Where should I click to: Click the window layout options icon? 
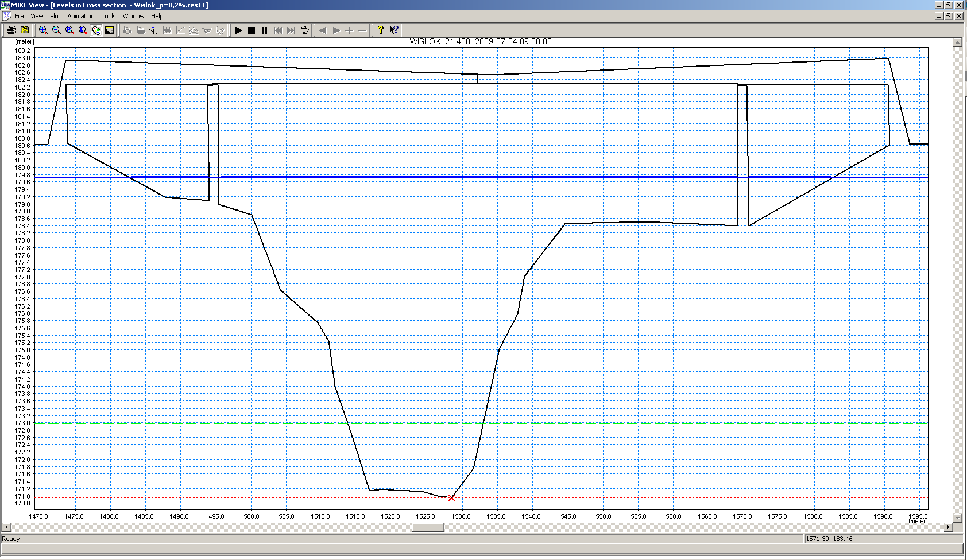(109, 30)
